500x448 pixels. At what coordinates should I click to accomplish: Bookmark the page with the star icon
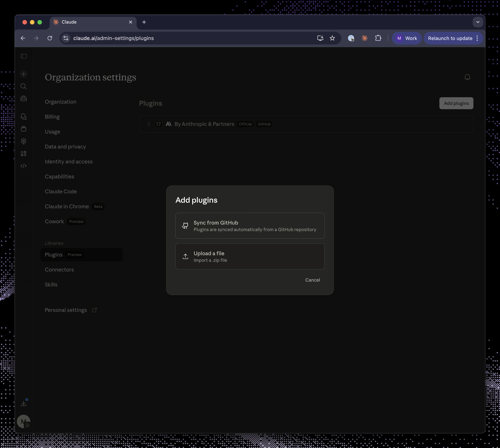click(x=332, y=38)
